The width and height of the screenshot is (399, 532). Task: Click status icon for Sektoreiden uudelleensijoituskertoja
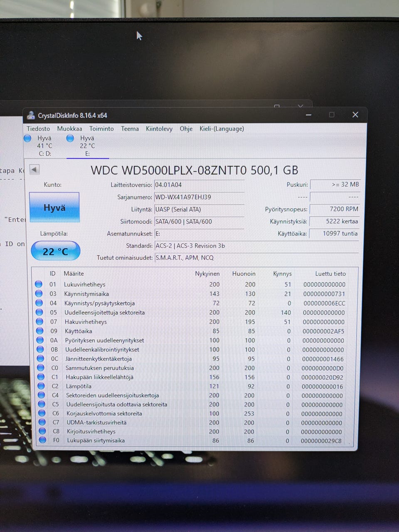click(x=42, y=395)
